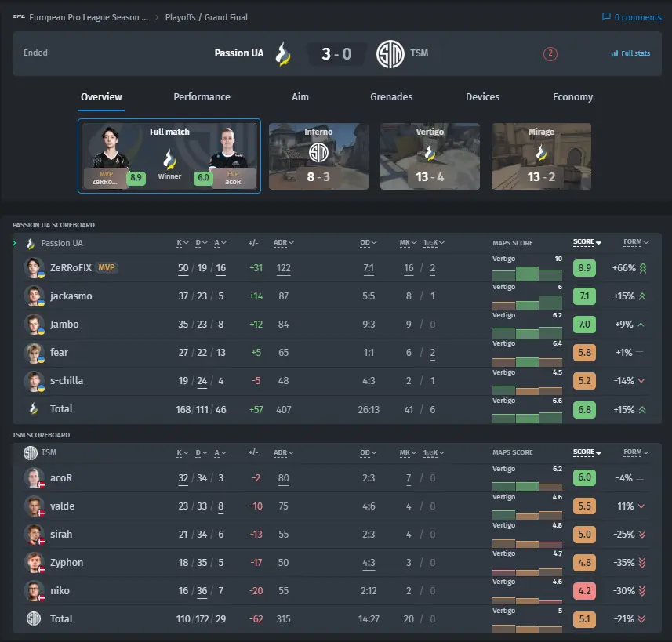The height and width of the screenshot is (642, 672).
Task: Click the Passion UA team name in header
Action: coord(238,53)
